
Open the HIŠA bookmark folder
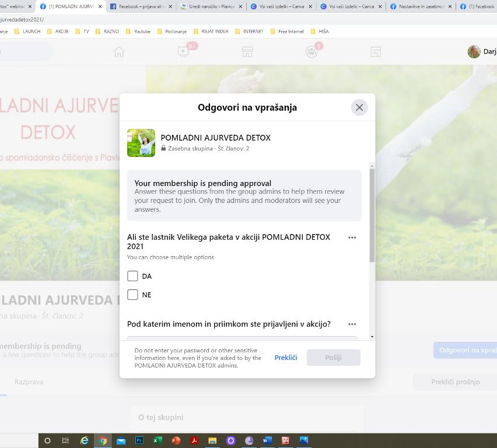click(320, 32)
